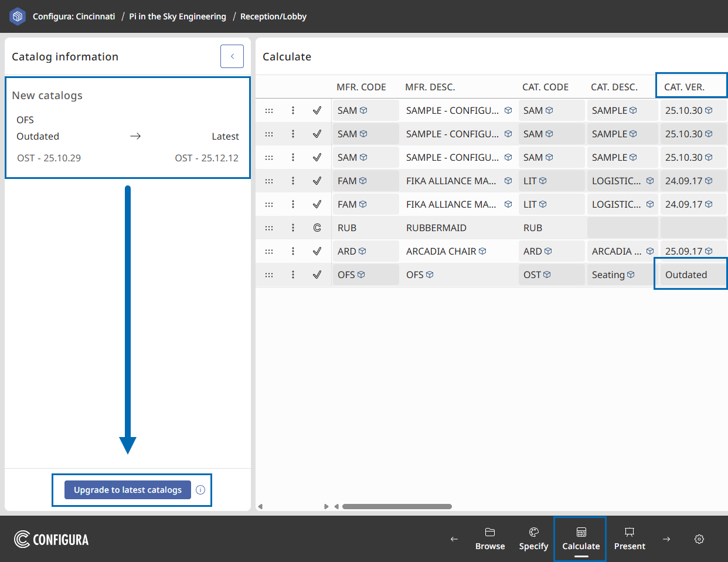Sort by MFR. DESC. column header

coord(430,87)
